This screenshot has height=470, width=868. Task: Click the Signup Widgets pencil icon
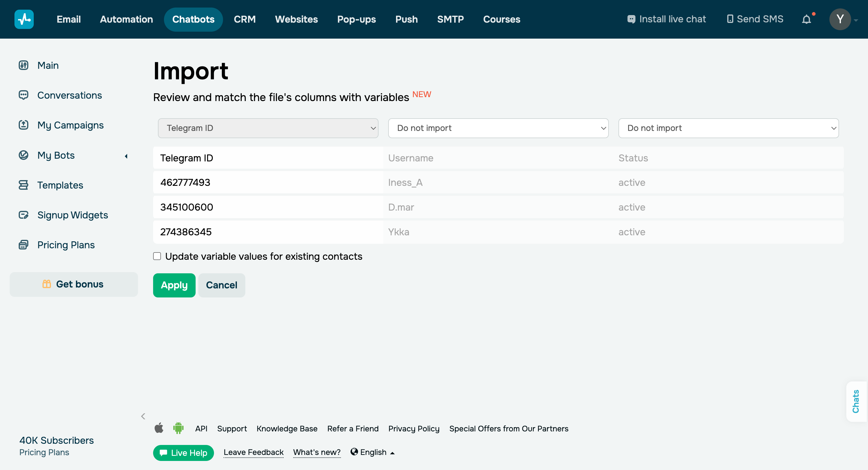tap(23, 215)
